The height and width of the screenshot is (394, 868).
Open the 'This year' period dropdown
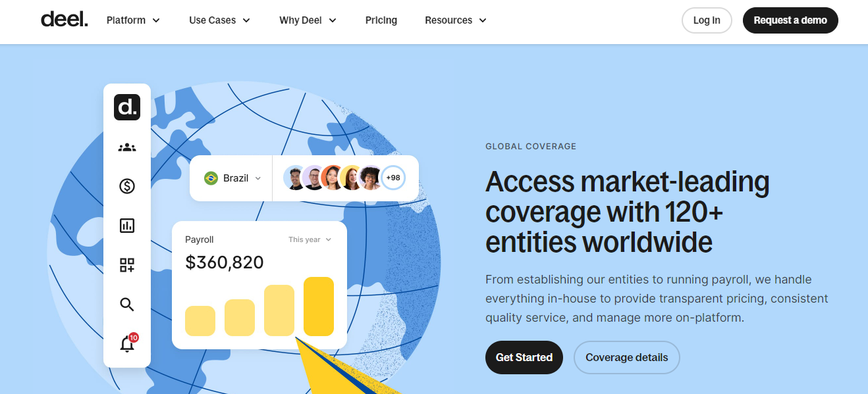(310, 239)
